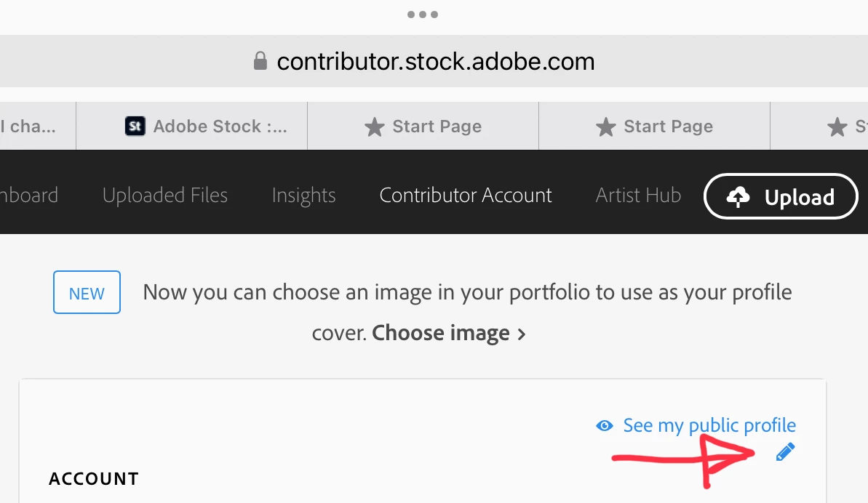Focus the contributor.stock.adobe.com address field
Viewport: 868px width, 503px height.
pos(435,61)
